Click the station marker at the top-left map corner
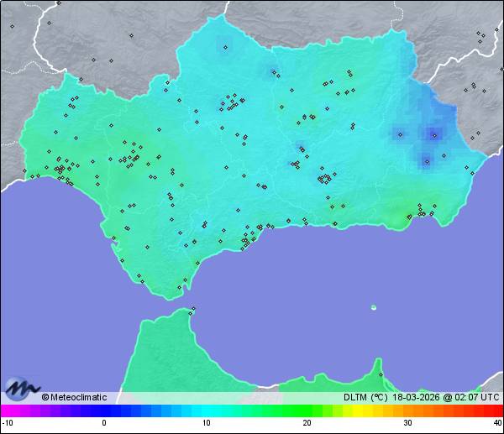The height and width of the screenshot is (434, 504). [13, 26]
